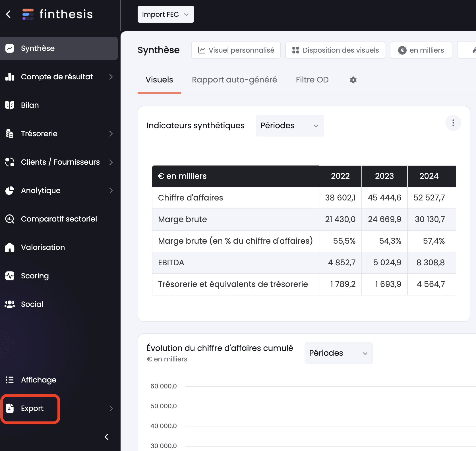Click the en milliers unit button
This screenshot has width=476, height=451.
[x=421, y=50]
